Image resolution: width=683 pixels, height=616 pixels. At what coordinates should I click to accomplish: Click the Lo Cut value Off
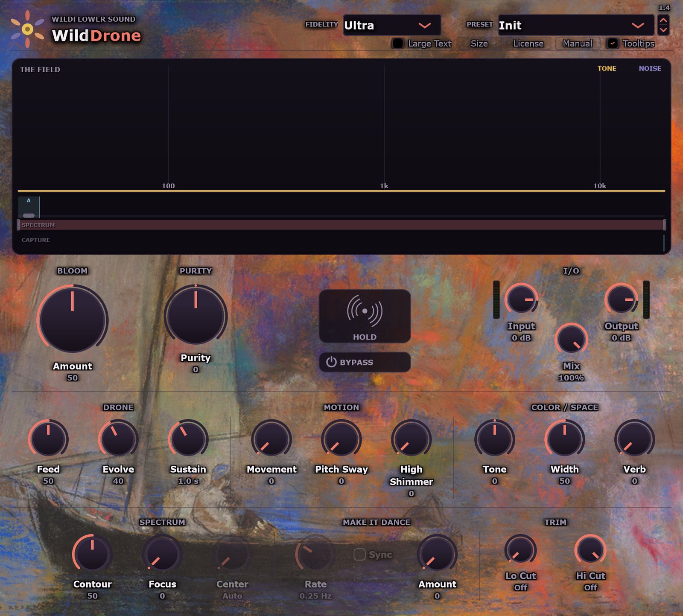pyautogui.click(x=521, y=587)
